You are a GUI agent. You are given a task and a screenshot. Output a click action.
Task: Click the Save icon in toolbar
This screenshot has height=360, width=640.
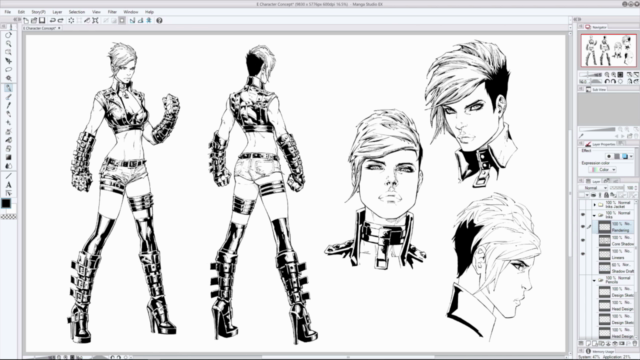tap(42, 20)
